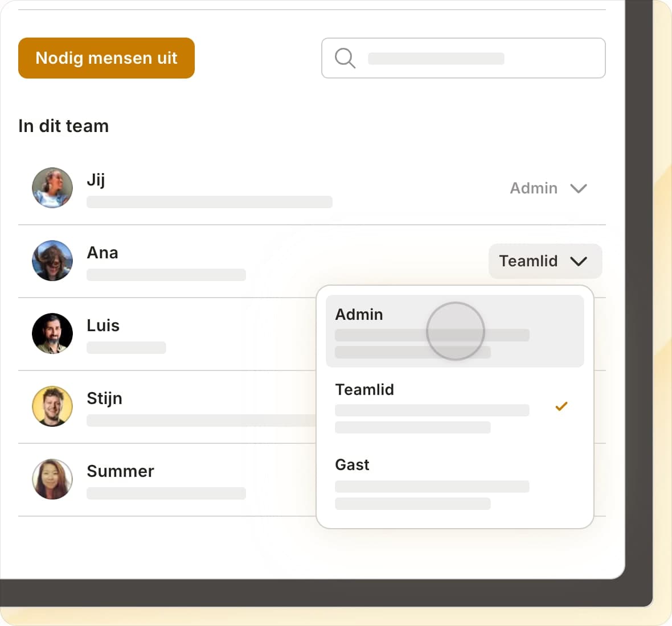This screenshot has height=626, width=672.
Task: Click the orange checkmark beside Teamlid
Action: tap(561, 406)
